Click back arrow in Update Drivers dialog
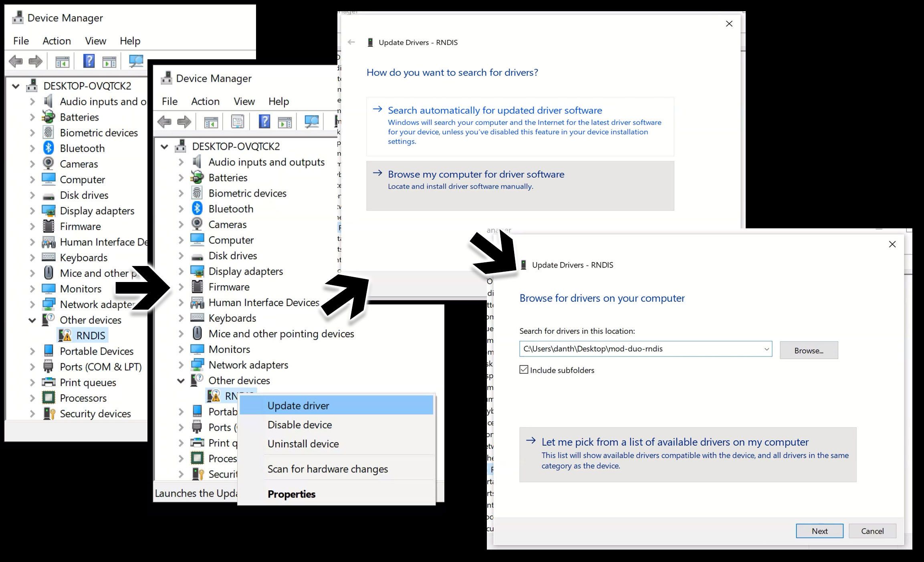 pyautogui.click(x=351, y=42)
